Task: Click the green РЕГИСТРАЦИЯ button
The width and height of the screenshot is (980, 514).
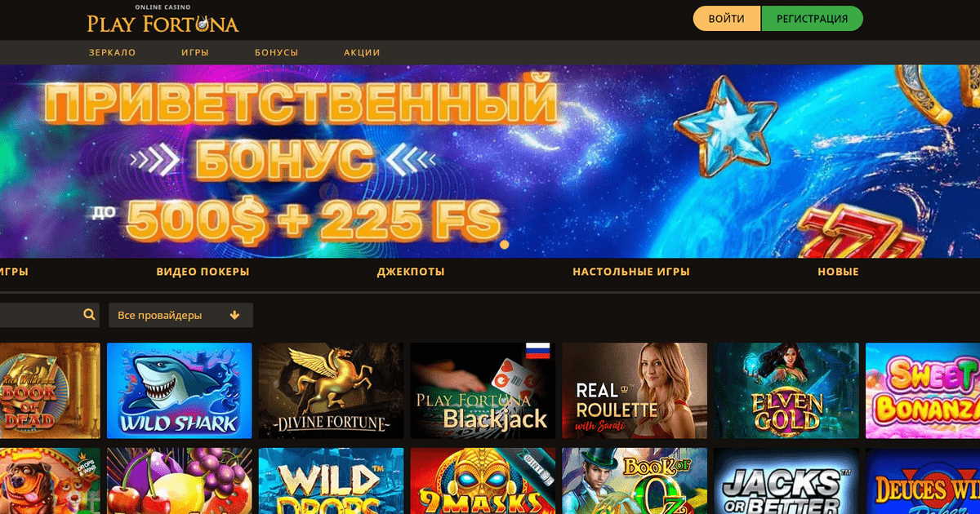Action: tap(812, 19)
